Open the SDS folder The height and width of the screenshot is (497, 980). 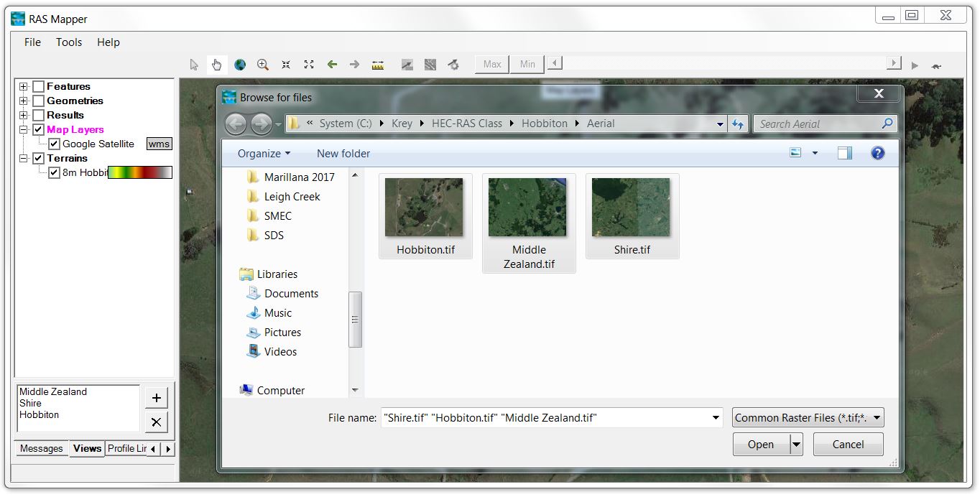tap(265, 235)
